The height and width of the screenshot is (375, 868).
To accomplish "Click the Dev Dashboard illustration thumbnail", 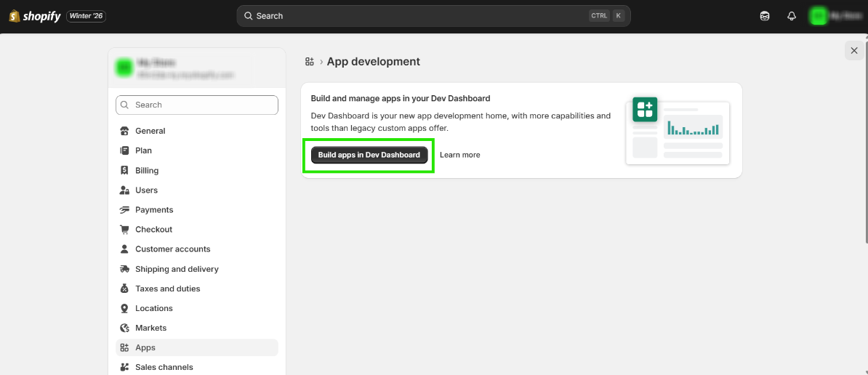I will pyautogui.click(x=678, y=131).
